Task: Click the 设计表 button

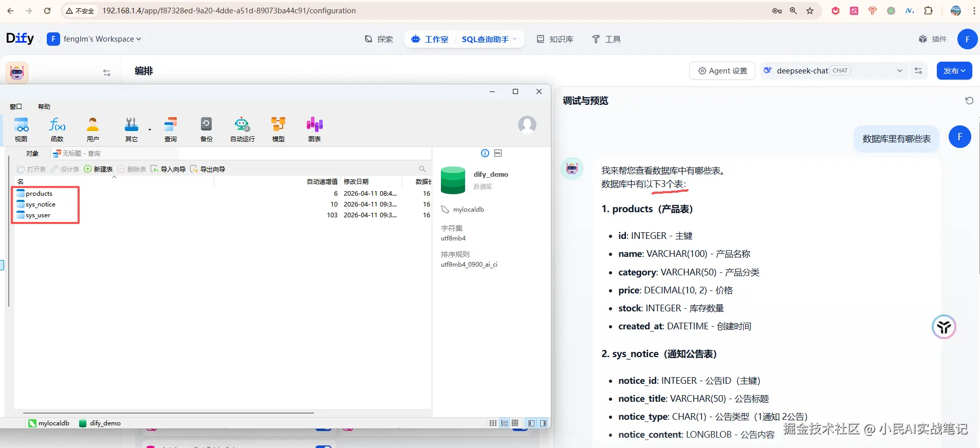Action: [65, 169]
